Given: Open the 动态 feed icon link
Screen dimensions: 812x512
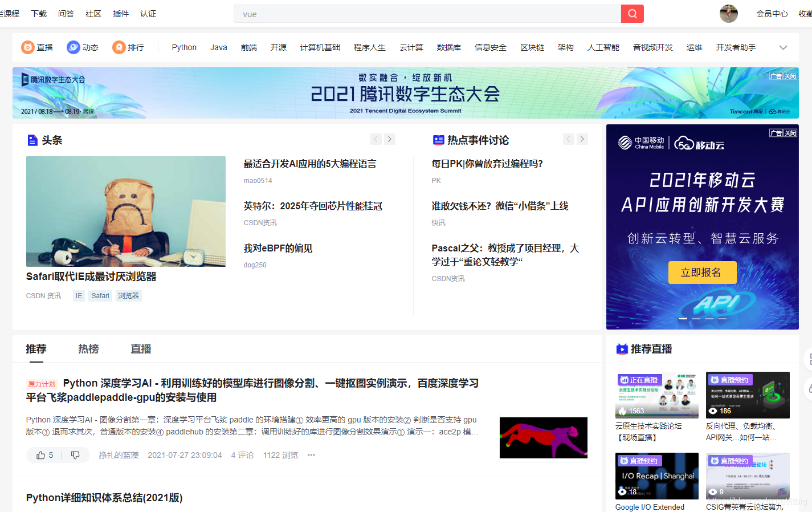Looking at the screenshot, I should point(83,47).
